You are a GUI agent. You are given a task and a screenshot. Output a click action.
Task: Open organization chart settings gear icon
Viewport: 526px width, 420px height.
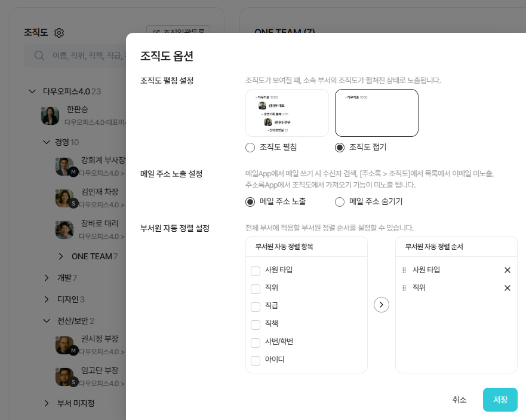tap(59, 33)
